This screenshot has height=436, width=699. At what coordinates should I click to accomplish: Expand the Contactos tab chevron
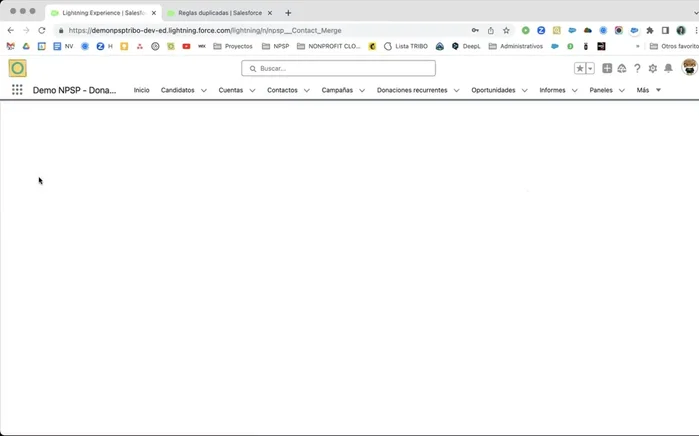coord(307,90)
